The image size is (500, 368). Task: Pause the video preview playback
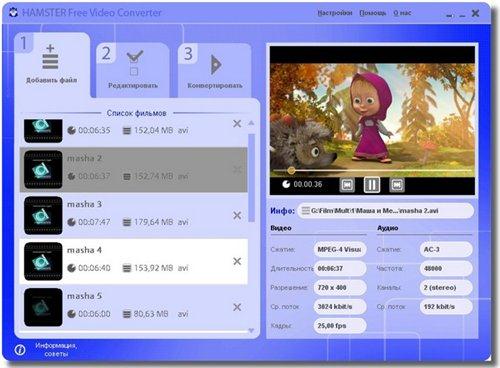[x=372, y=184]
